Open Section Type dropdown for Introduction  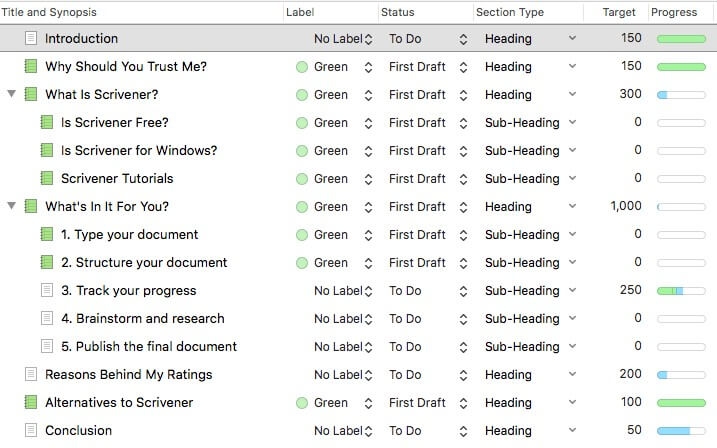572,38
